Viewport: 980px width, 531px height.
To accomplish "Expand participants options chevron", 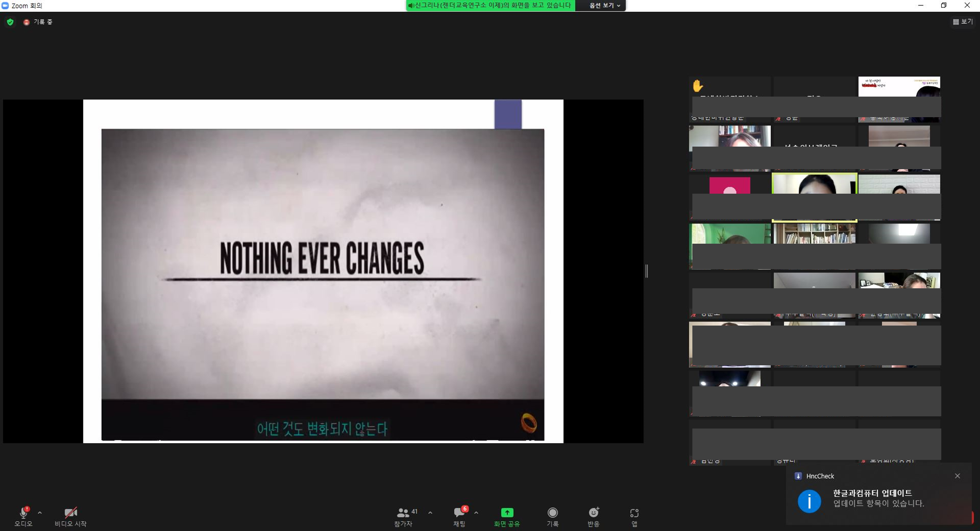I will [430, 513].
